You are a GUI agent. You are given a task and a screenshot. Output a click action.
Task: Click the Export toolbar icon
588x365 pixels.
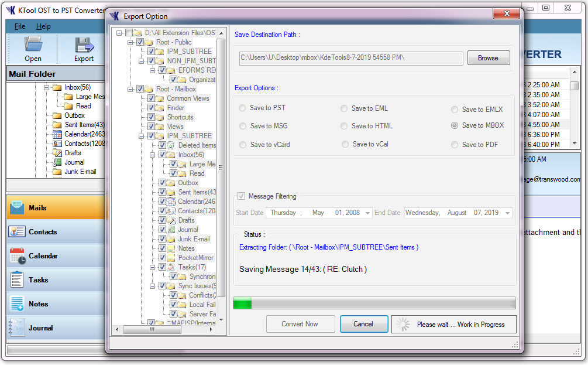[x=84, y=45]
